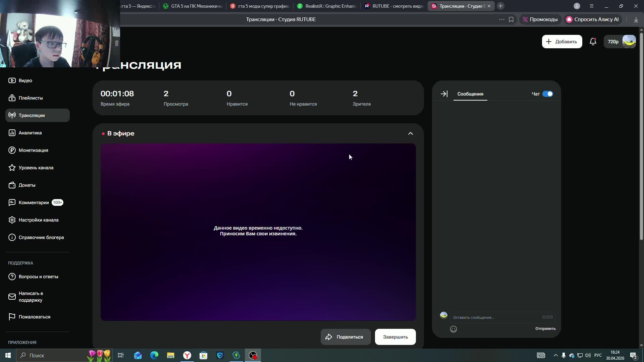This screenshot has width=644, height=362.
Task: Click the Аналитика sidebar chart icon
Action: click(12, 133)
